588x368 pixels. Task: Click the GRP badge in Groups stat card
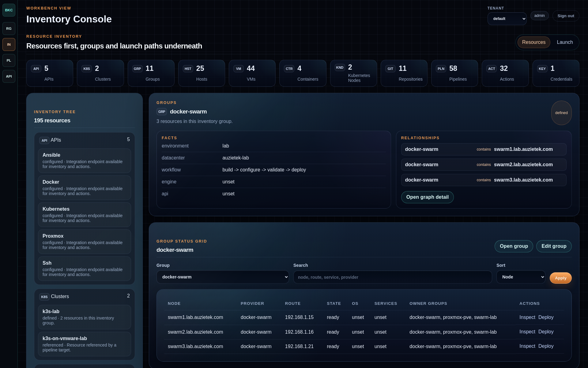[138, 69]
